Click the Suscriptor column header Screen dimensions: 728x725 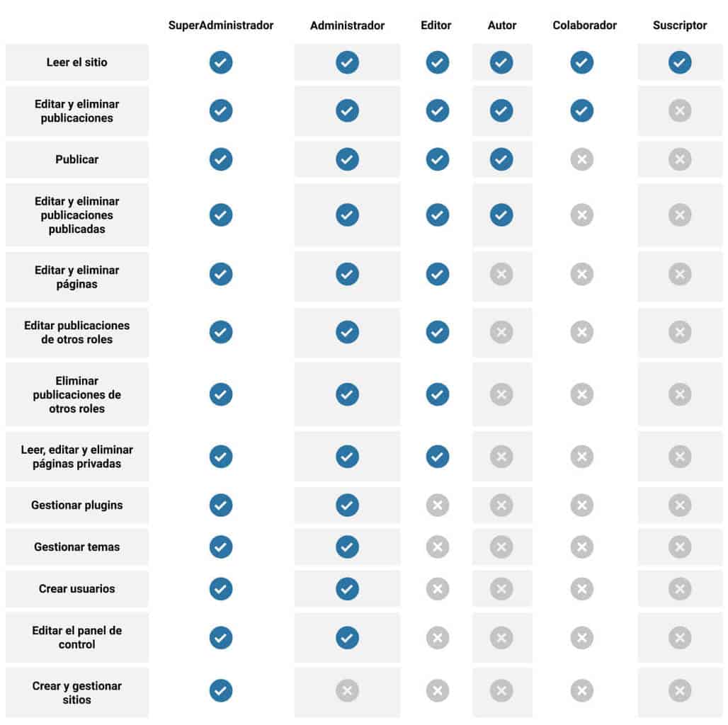click(680, 25)
